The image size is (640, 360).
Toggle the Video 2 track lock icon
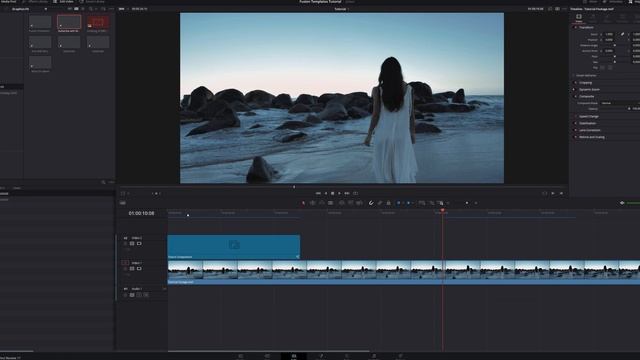[x=125, y=243]
